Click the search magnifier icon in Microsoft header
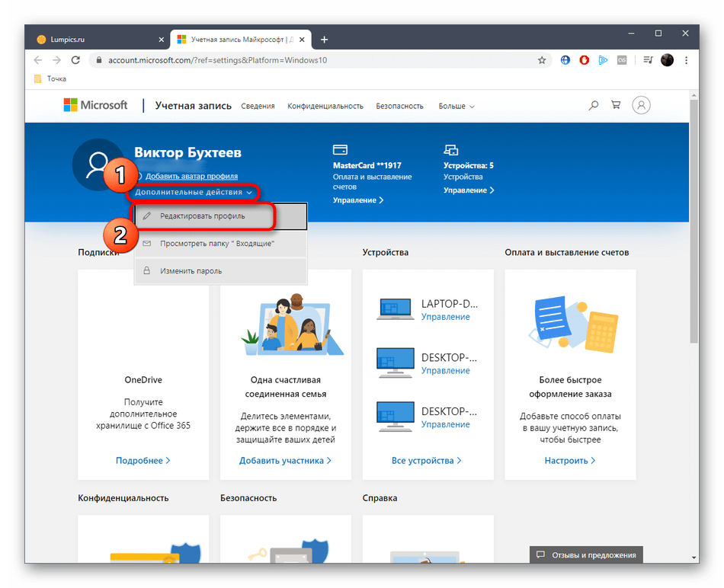Image resolution: width=724 pixels, height=588 pixels. coord(594,106)
